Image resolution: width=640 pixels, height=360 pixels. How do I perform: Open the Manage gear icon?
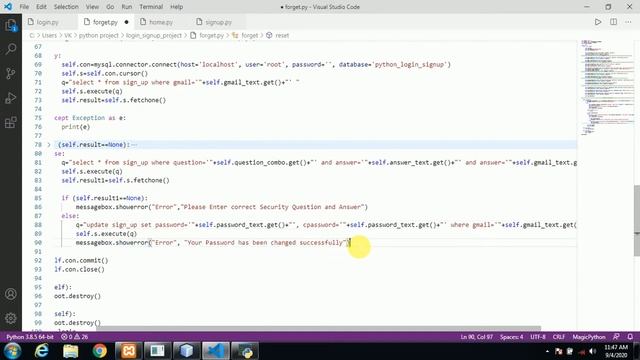(x=11, y=318)
